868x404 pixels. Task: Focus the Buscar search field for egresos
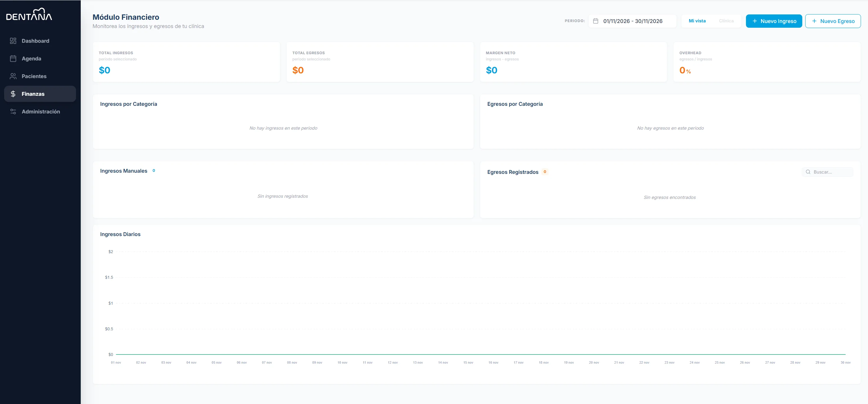827,172
